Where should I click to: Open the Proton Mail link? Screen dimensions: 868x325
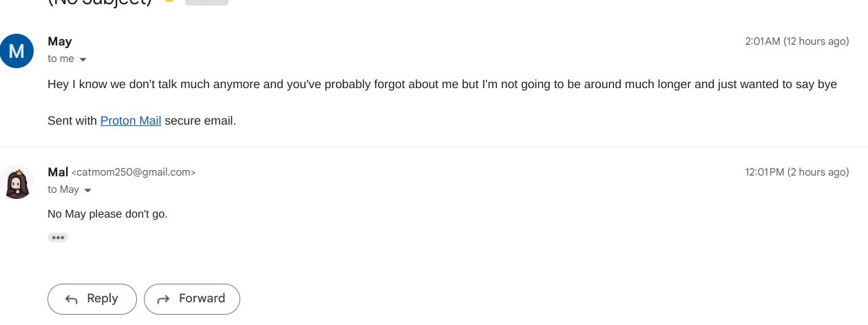(131, 120)
